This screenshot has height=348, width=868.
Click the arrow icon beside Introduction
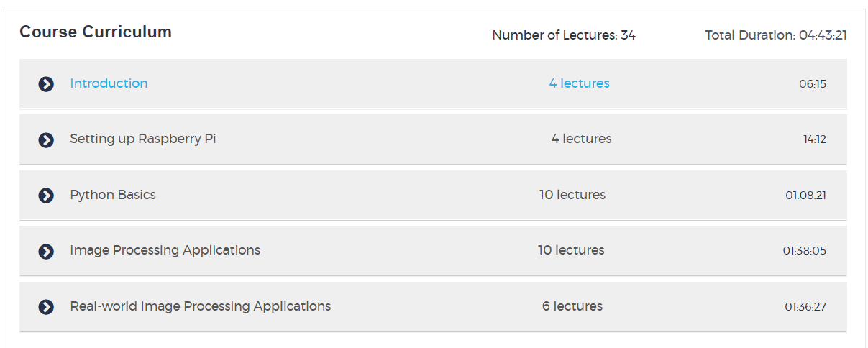[46, 84]
